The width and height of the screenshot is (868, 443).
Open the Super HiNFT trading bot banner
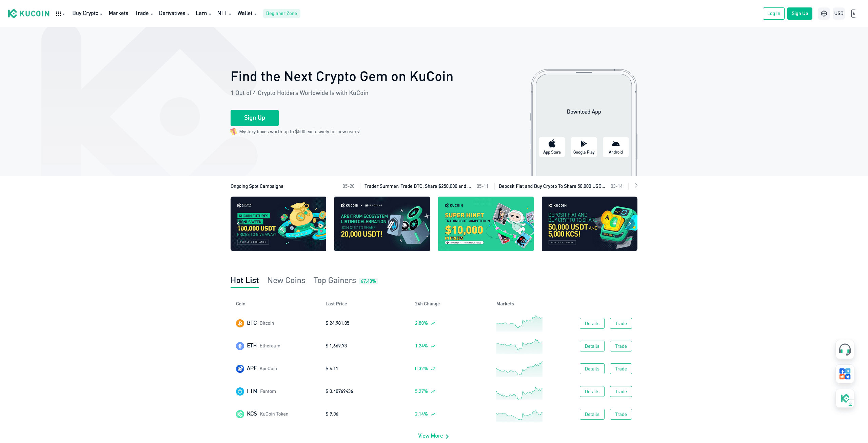(x=486, y=224)
